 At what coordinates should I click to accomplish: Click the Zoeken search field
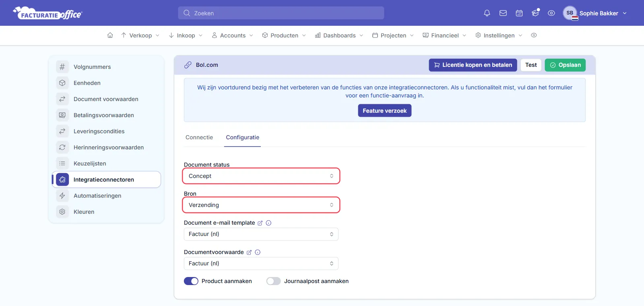pyautogui.click(x=281, y=13)
